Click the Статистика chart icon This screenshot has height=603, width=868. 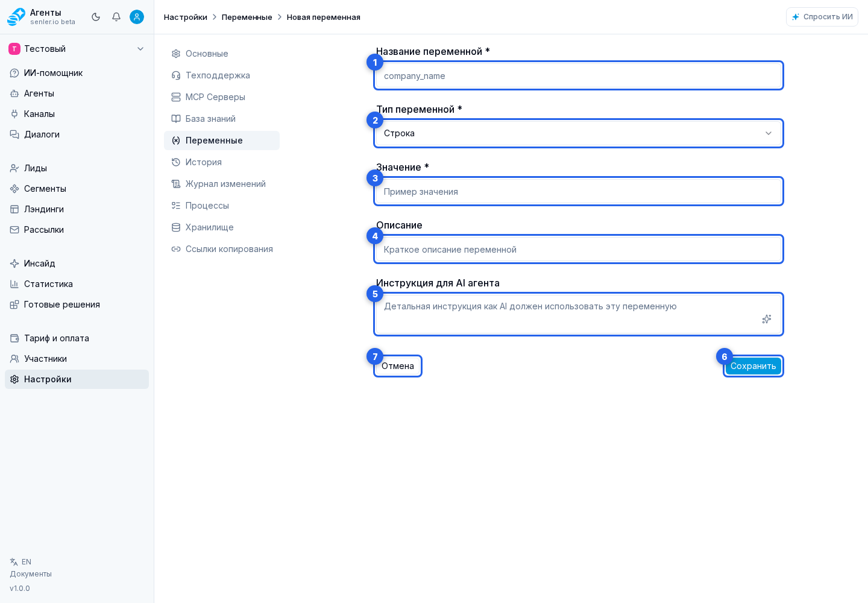(x=14, y=284)
